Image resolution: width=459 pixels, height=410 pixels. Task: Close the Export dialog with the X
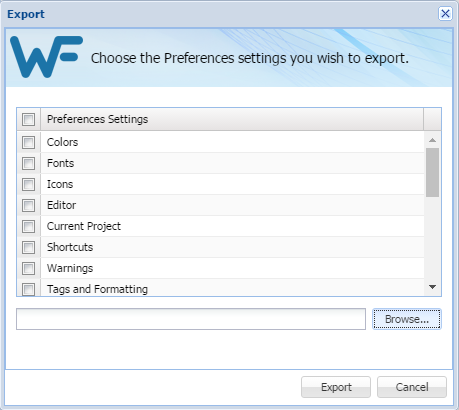point(445,14)
